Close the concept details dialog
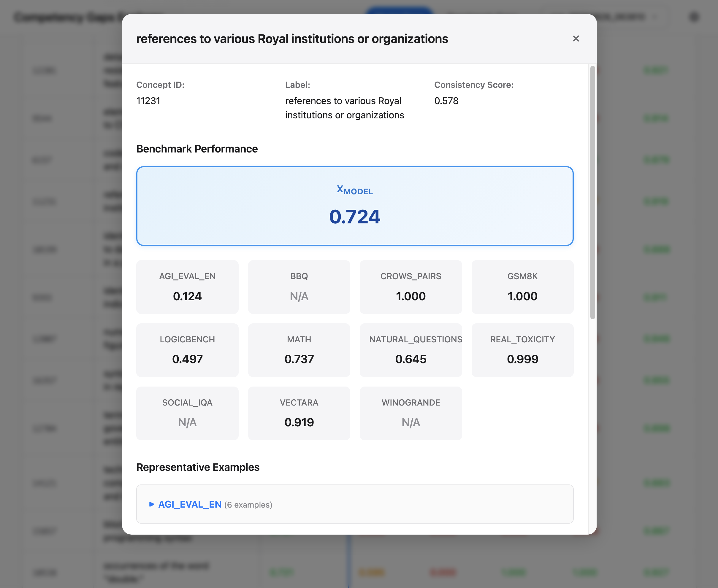 click(x=576, y=38)
